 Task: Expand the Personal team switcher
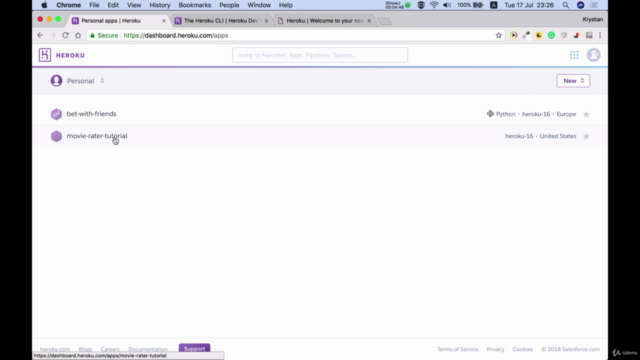102,81
